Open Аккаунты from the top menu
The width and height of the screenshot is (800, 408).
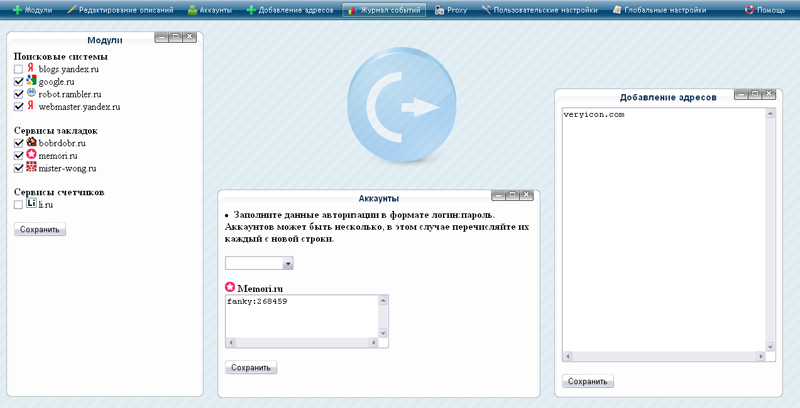pos(210,10)
